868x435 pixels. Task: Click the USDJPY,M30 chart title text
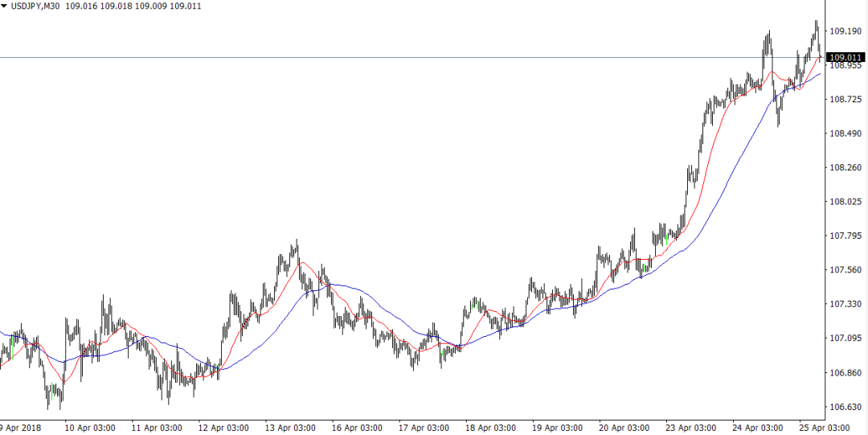(39, 6)
